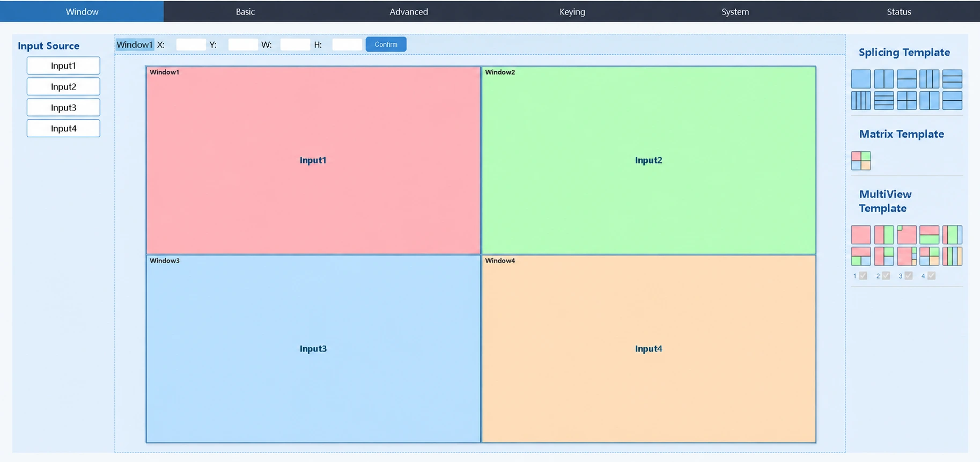Click the Input1 source button
980x462 pixels.
tap(63, 65)
